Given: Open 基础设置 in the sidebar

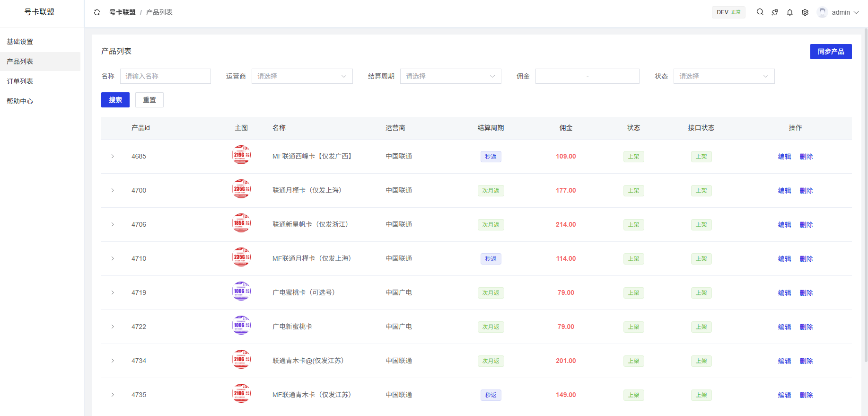Looking at the screenshot, I should [x=20, y=42].
